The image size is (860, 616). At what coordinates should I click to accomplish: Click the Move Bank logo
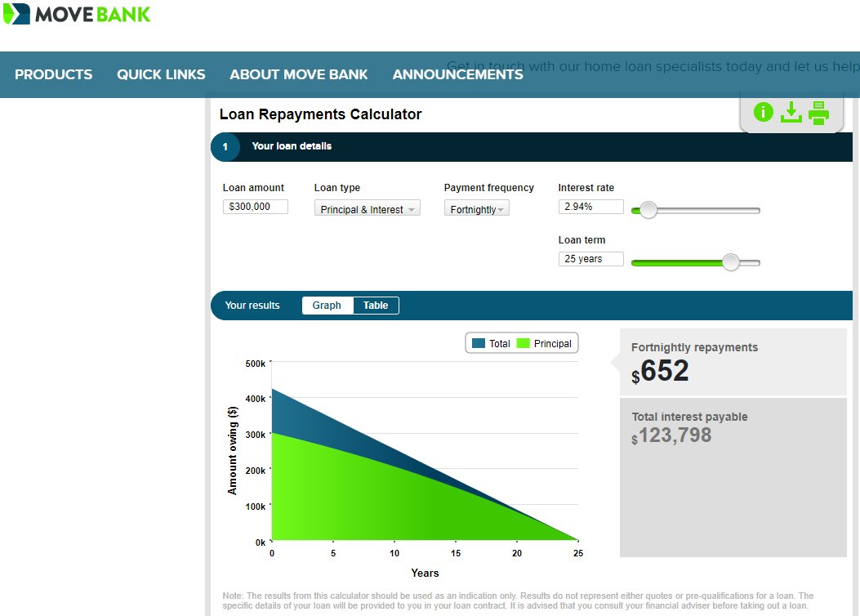pos(77,14)
